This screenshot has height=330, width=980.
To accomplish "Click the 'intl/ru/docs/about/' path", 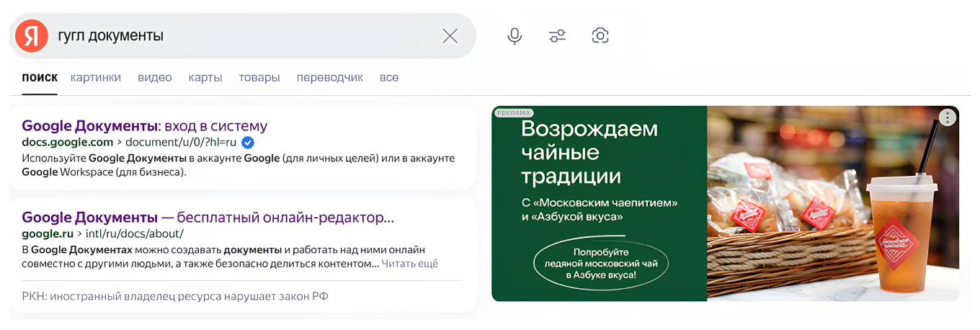I will coord(135,233).
